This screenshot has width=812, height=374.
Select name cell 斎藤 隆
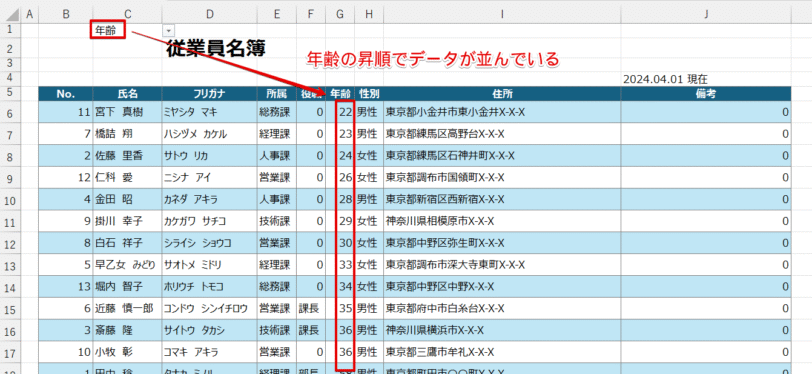click(127, 330)
